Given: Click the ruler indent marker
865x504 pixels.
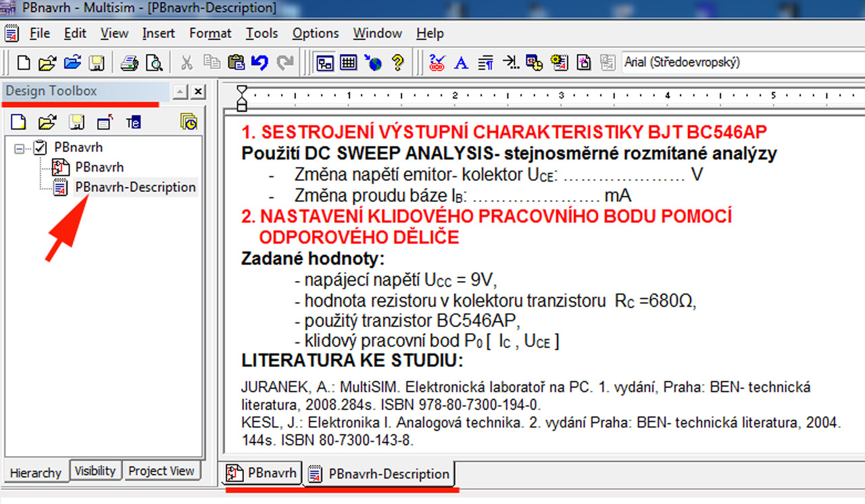Looking at the screenshot, I should tap(242, 97).
